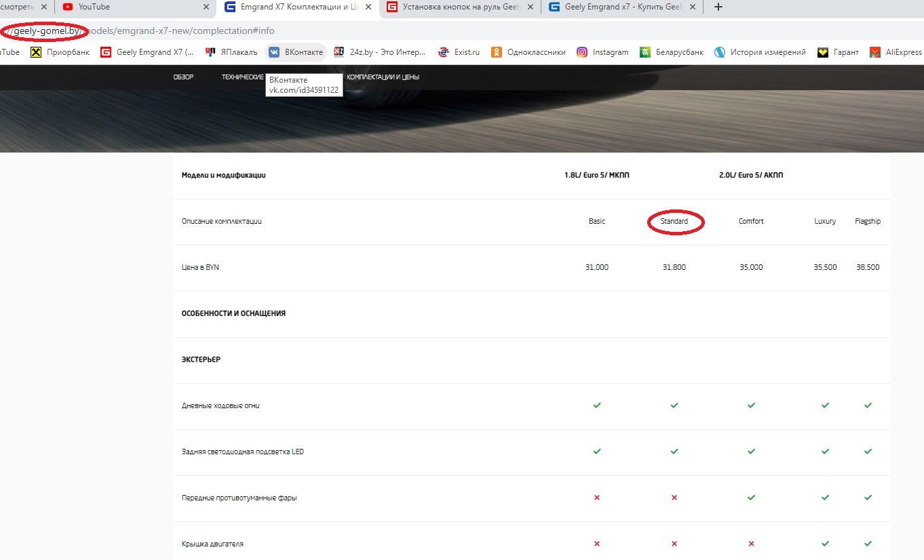Click the new tab plus button
Image resolution: width=924 pixels, height=560 pixels.
click(718, 7)
